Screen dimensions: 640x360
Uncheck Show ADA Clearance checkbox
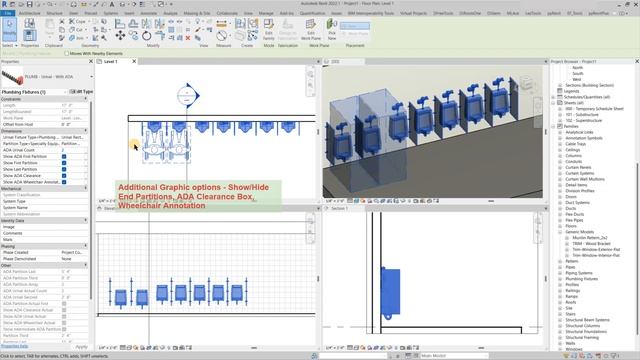pos(64,176)
